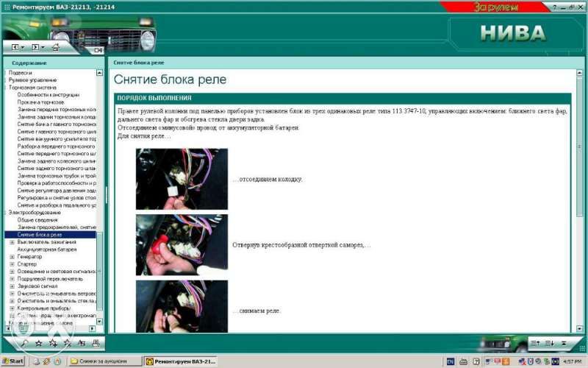This screenshot has height=368, width=588.
Task: Open the back history dropdown arrow
Action: point(23,48)
